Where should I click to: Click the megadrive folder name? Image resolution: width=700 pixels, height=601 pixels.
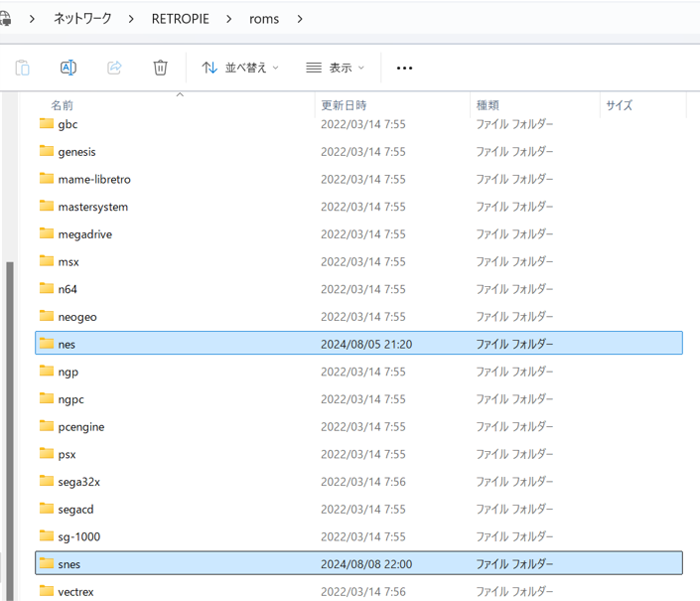(x=84, y=234)
